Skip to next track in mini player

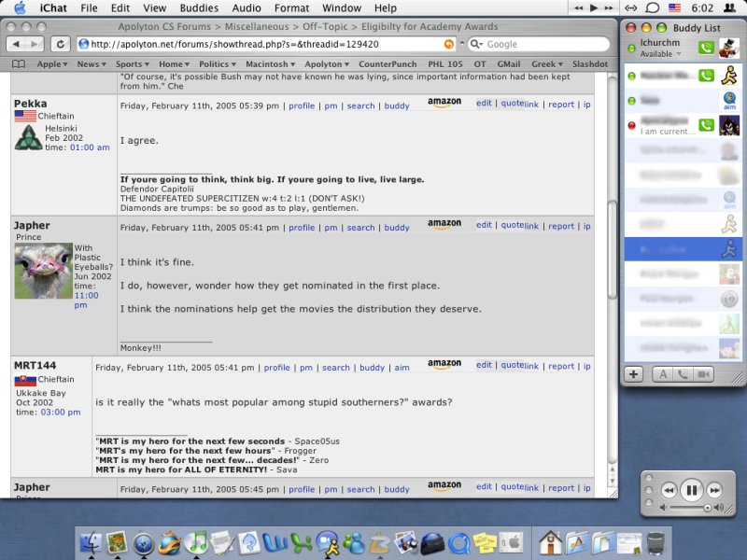click(714, 489)
